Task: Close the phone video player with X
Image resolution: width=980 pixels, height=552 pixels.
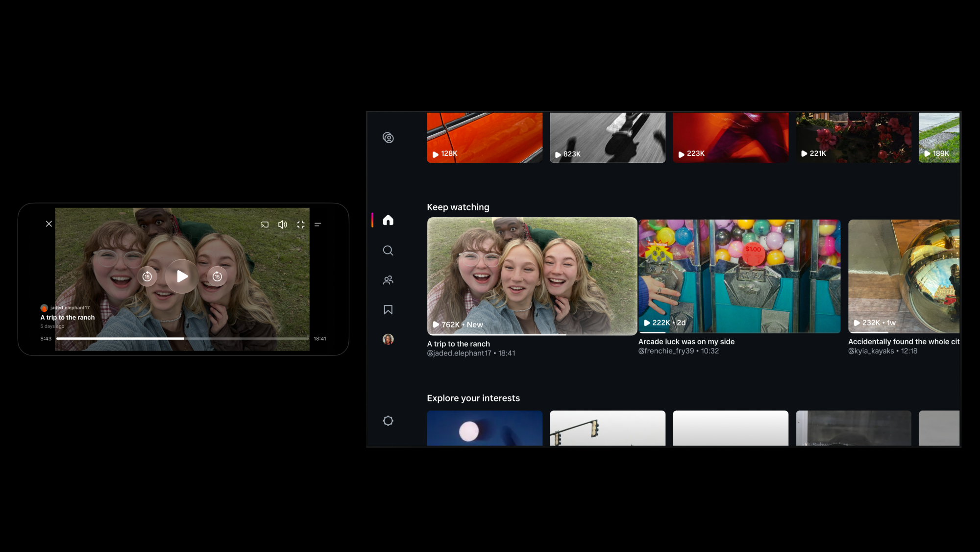Action: pyautogui.click(x=49, y=224)
